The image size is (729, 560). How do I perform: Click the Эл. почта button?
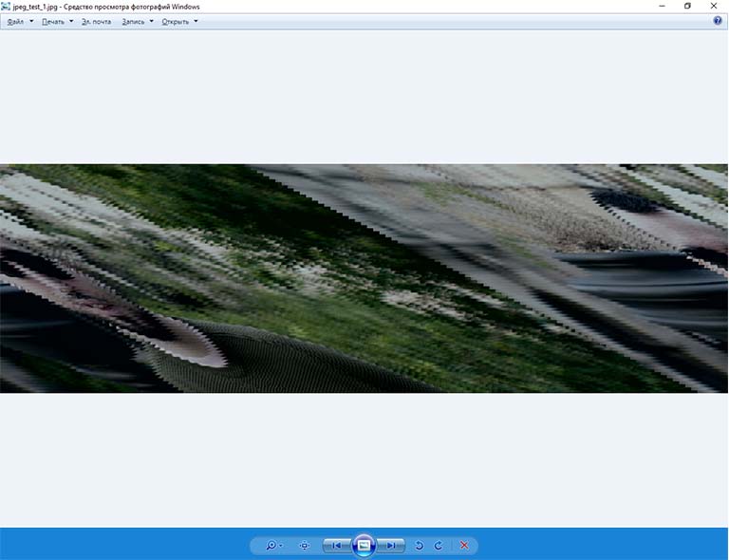pos(96,21)
